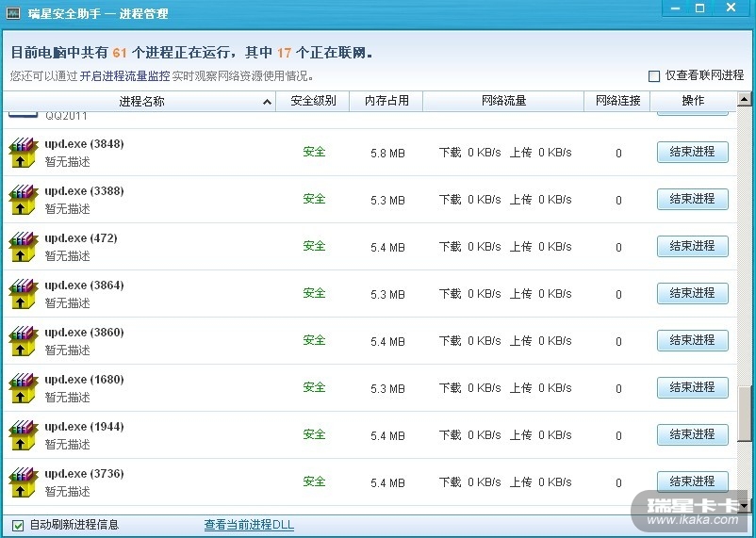Sort the list by the 内存占用 column
This screenshot has width=756, height=538.
click(386, 101)
